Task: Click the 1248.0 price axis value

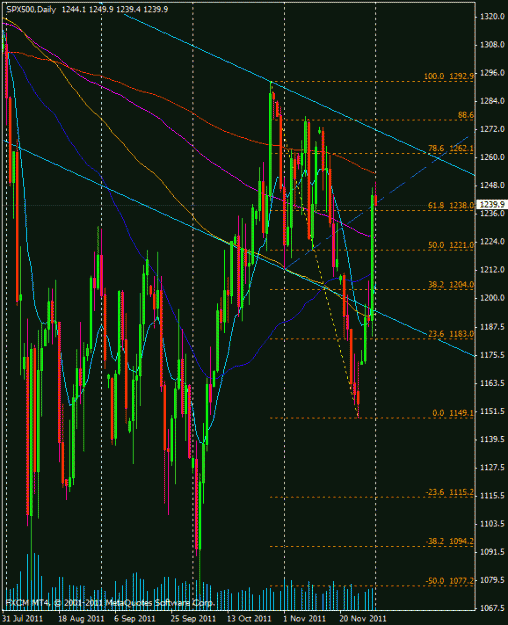Action: coord(493,186)
